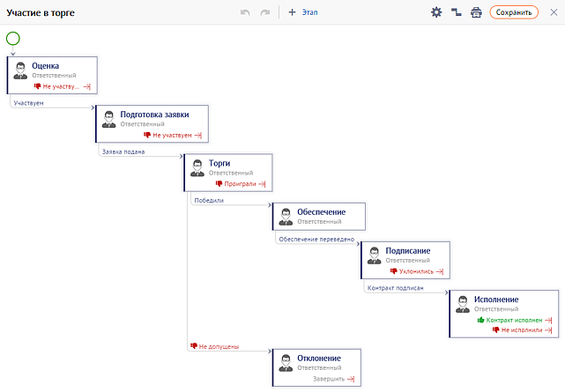Open process settings gear icon
This screenshot has height=392, width=565.
tap(436, 12)
